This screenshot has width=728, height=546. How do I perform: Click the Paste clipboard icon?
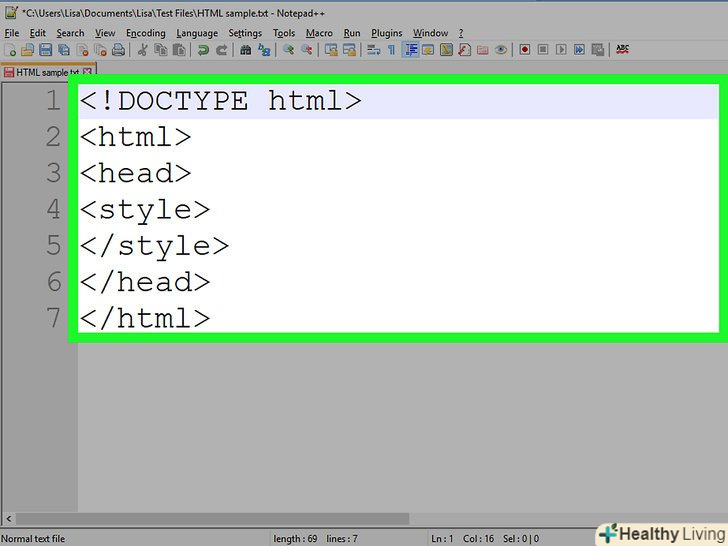[x=179, y=50]
